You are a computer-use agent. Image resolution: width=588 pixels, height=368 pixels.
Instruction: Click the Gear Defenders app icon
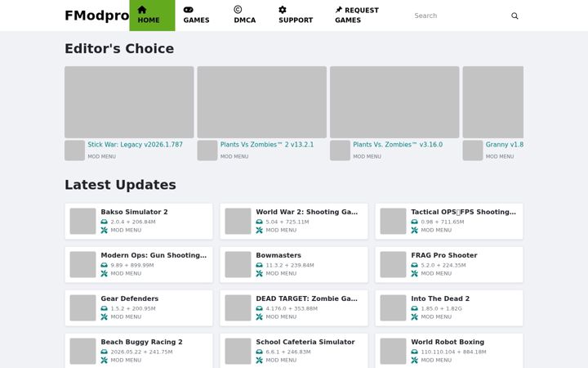(x=82, y=308)
